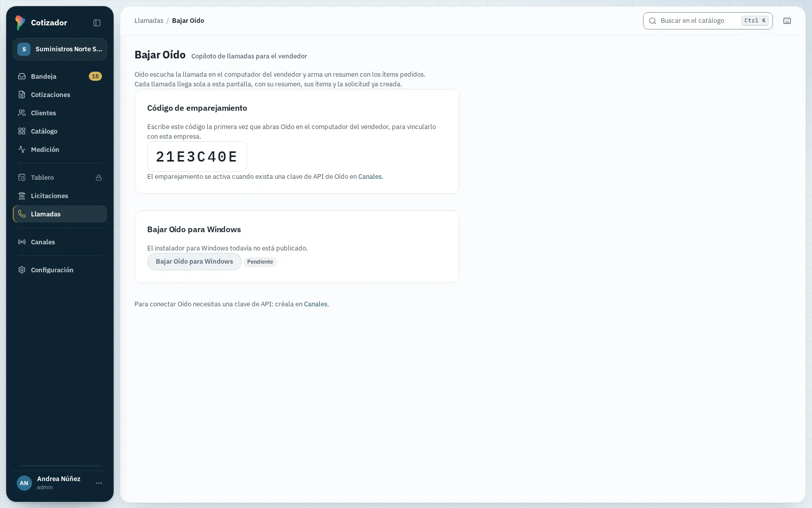This screenshot has height=508, width=812.
Task: Click the Canales broadcast icon
Action: tap(22, 242)
